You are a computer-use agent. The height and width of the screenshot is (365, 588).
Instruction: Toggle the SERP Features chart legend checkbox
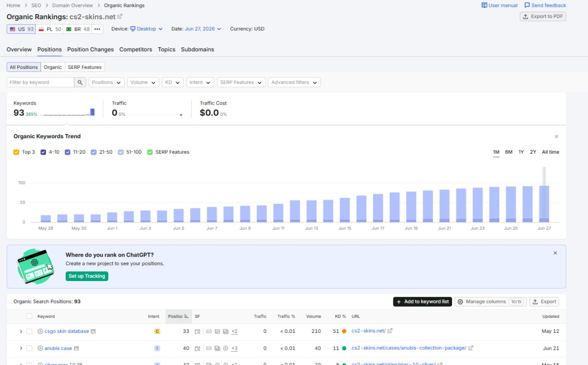point(150,152)
